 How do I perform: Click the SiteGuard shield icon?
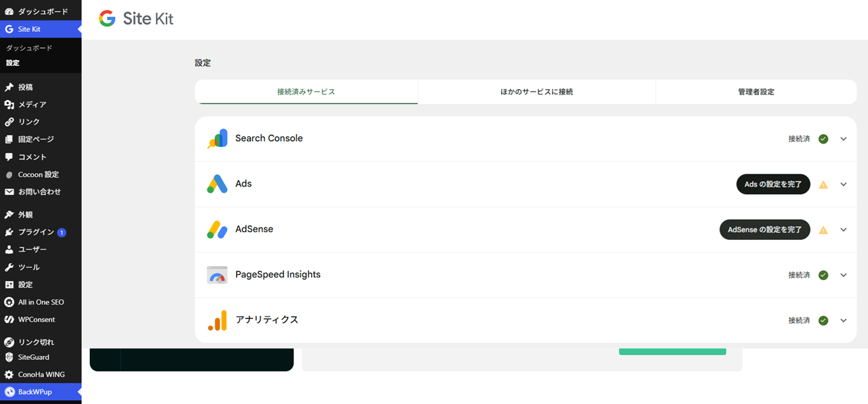[9, 357]
